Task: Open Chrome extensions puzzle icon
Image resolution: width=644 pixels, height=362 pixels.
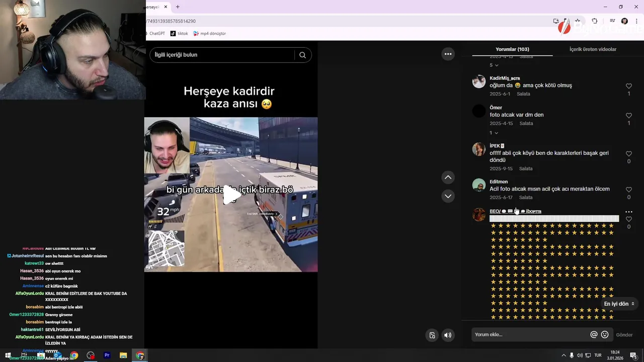Action: pyautogui.click(x=595, y=21)
